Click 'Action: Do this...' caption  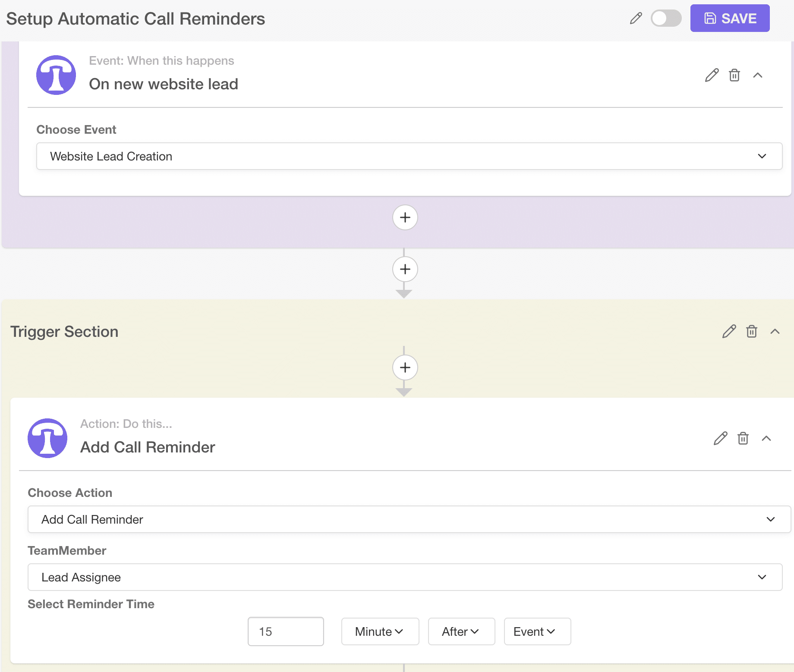pyautogui.click(x=126, y=424)
